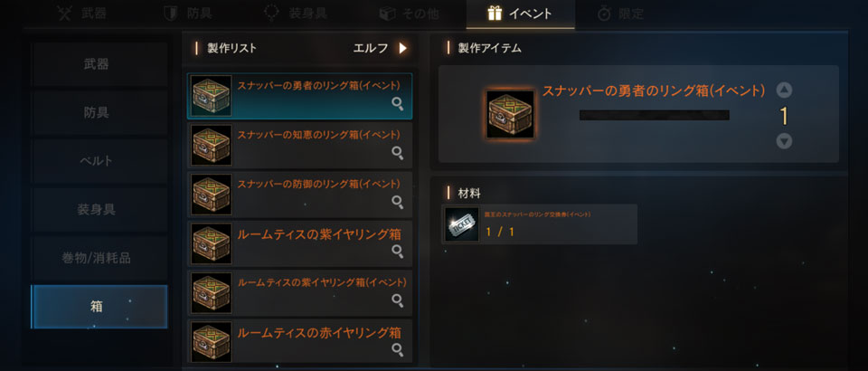Increase craft quantity with up arrow
Screen dimensions: 868x371
click(x=784, y=90)
